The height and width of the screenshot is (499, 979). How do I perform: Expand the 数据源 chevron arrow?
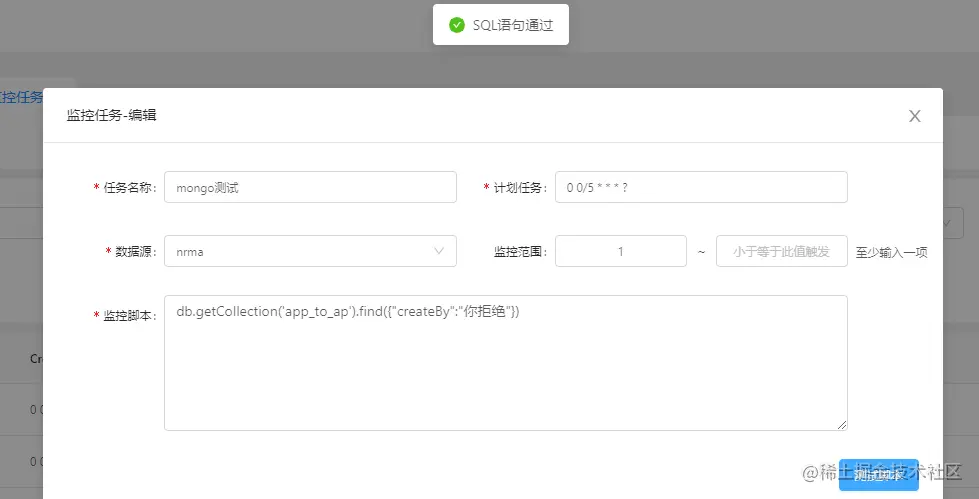(439, 251)
